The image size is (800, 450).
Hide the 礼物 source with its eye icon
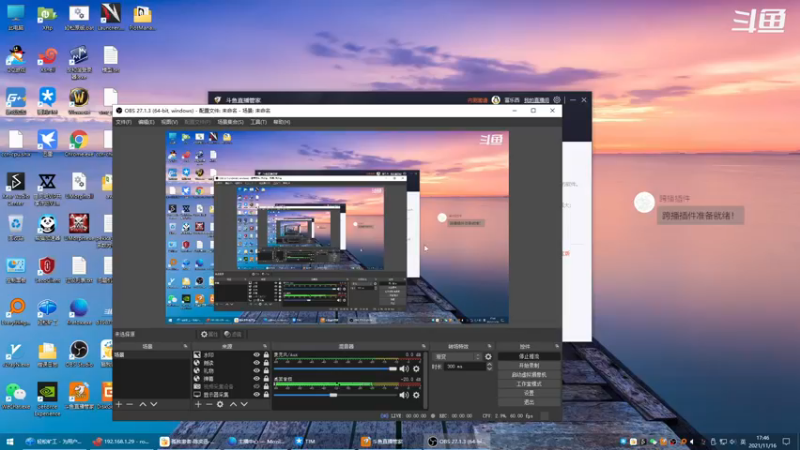click(x=257, y=370)
